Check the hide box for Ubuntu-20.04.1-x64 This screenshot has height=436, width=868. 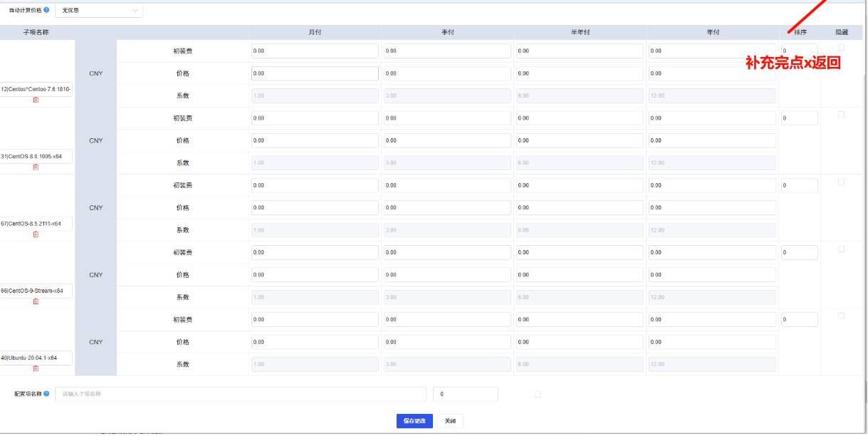pos(841,316)
